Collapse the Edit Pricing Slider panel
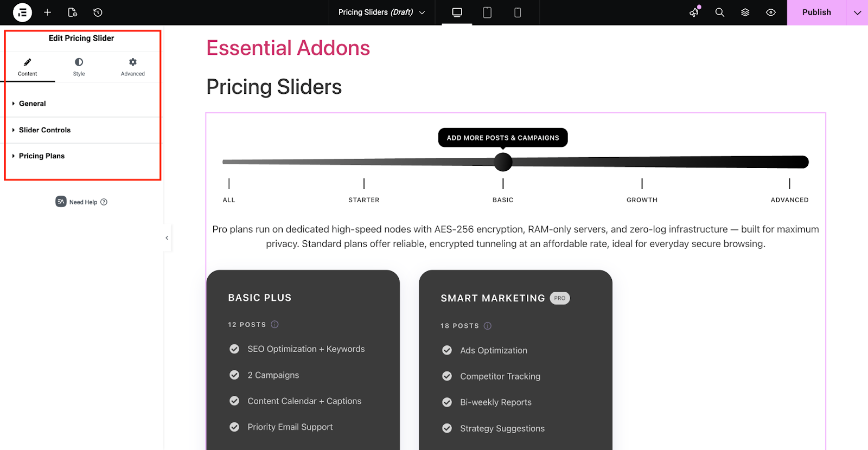 pos(167,237)
